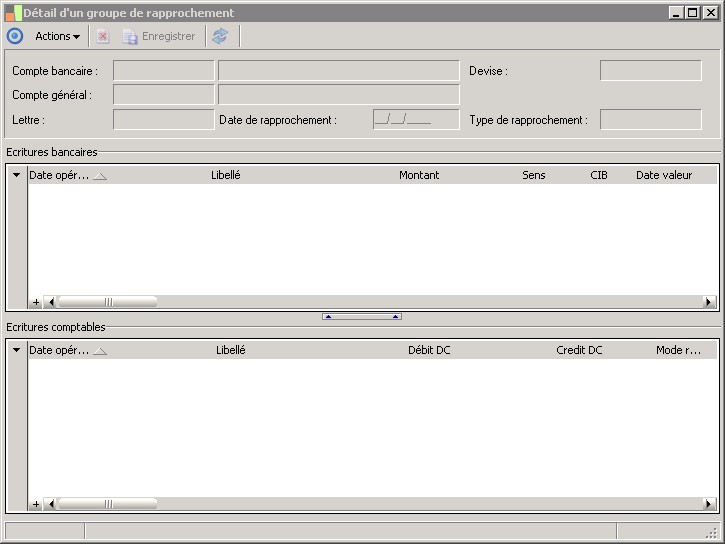Click the Credit DC column header
This screenshot has height=544, width=725.
[579, 350]
